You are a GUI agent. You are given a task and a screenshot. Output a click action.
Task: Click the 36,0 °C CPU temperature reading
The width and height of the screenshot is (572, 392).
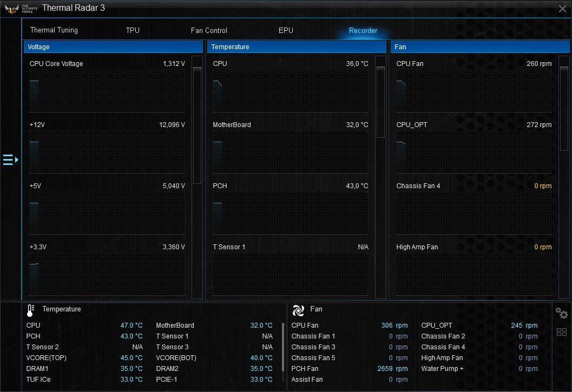point(357,63)
